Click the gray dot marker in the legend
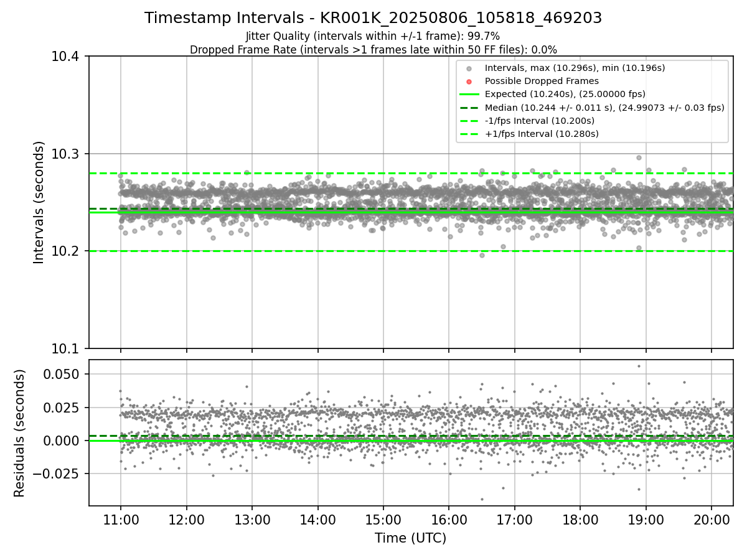 (x=469, y=68)
